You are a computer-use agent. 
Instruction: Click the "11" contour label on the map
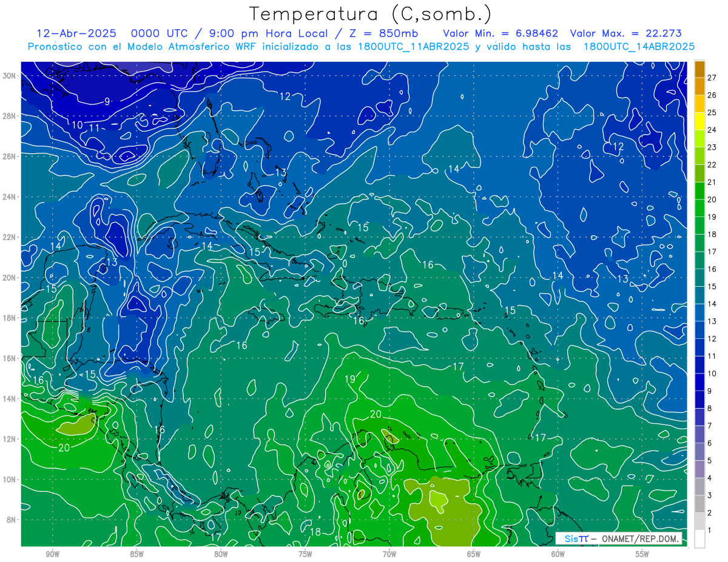[x=94, y=127]
